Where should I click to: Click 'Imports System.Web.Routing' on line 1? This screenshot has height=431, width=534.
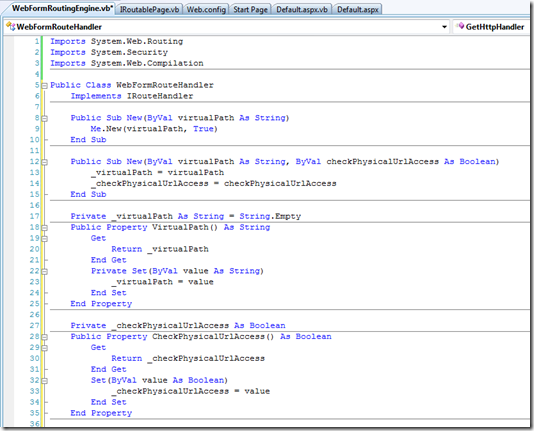116,41
